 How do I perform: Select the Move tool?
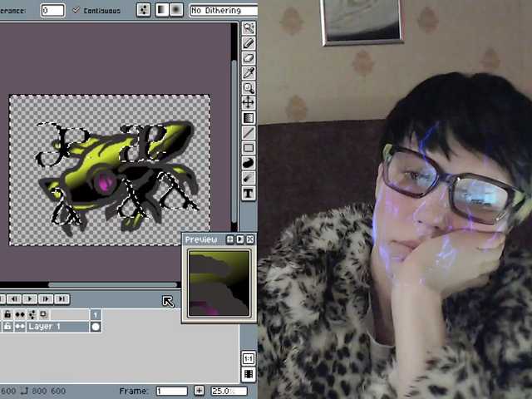(x=248, y=103)
